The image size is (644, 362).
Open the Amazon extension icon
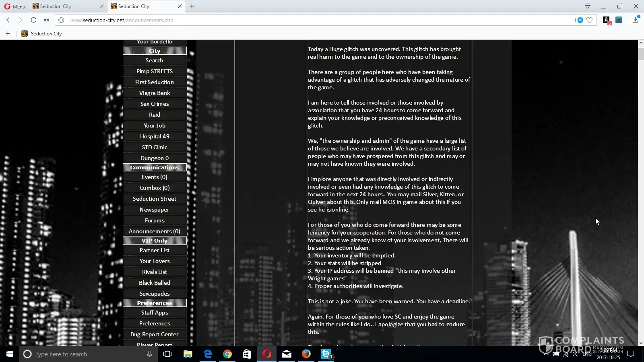pyautogui.click(x=606, y=20)
